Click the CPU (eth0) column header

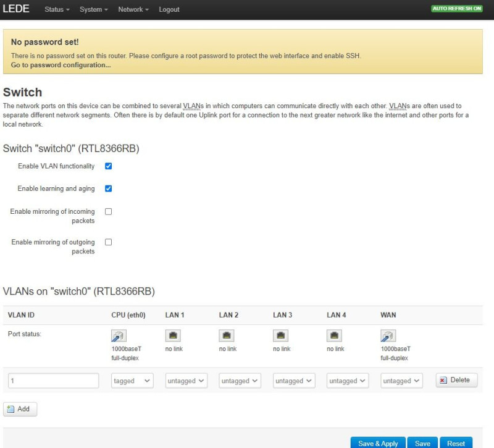pos(128,315)
